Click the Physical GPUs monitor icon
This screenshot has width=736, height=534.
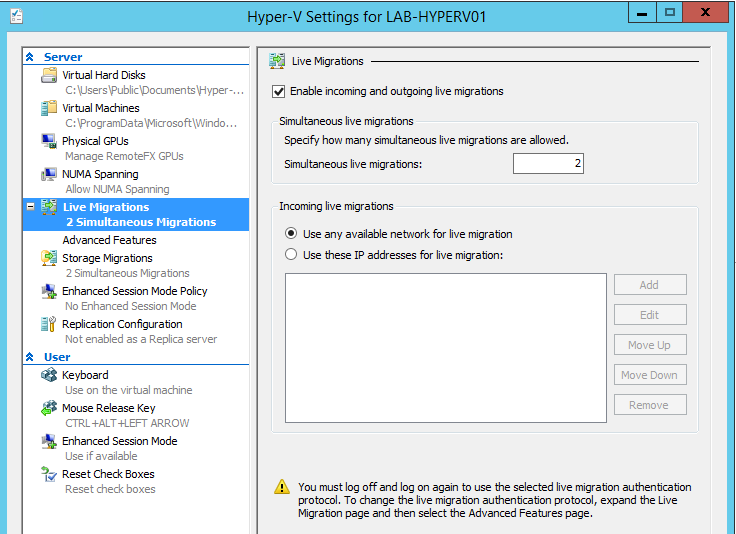click(x=49, y=141)
